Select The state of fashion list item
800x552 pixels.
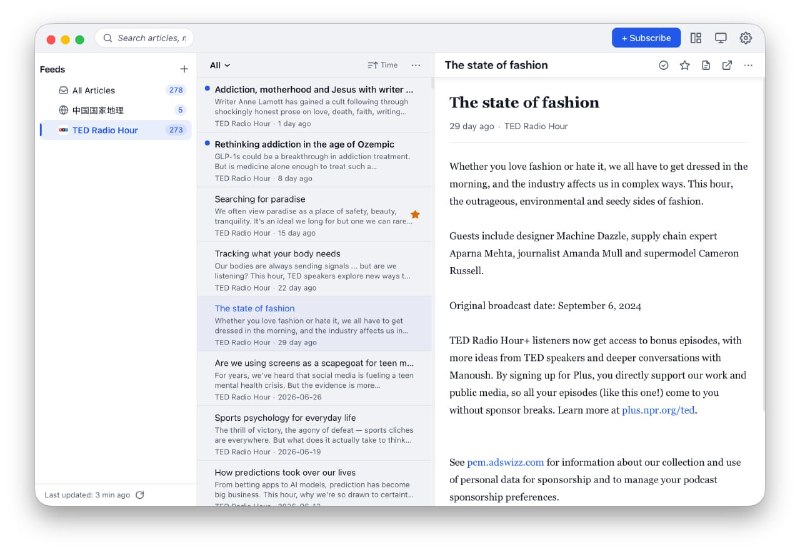[x=314, y=324]
